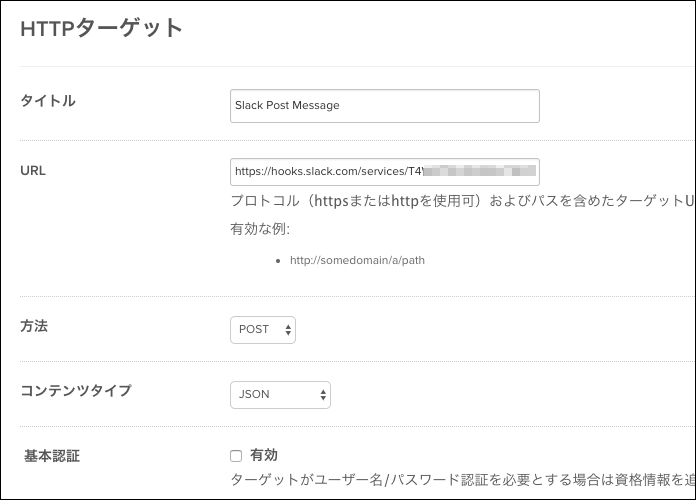Click the 方法 label
Screen dimensions: 696x500
tap(34, 326)
